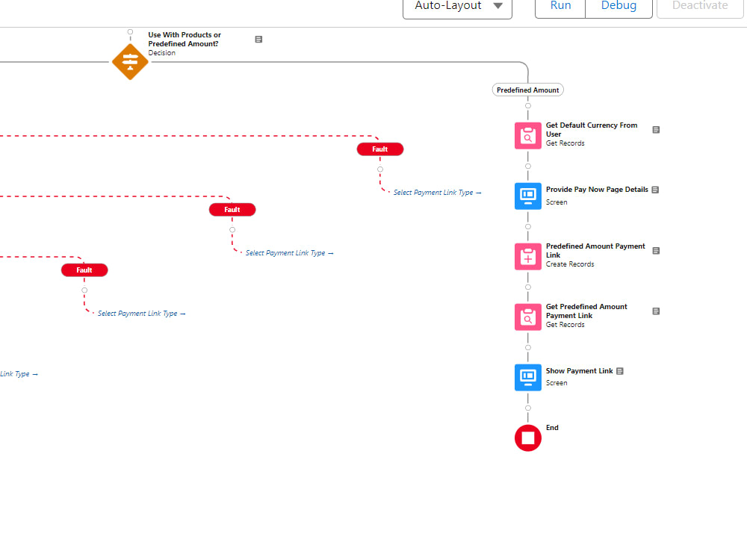Select the Predefined Amount Payment Link Create Records icon
This screenshot has width=747, height=560.
click(x=528, y=257)
